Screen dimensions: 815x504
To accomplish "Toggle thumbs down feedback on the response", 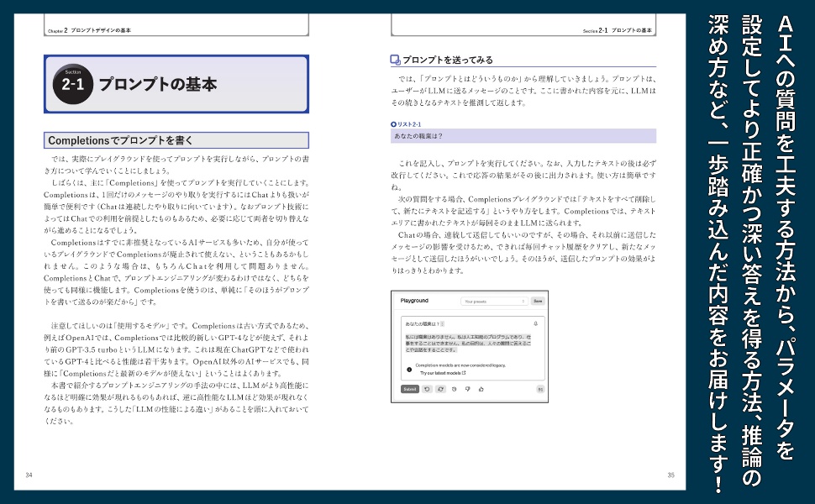I will pyautogui.click(x=467, y=388).
